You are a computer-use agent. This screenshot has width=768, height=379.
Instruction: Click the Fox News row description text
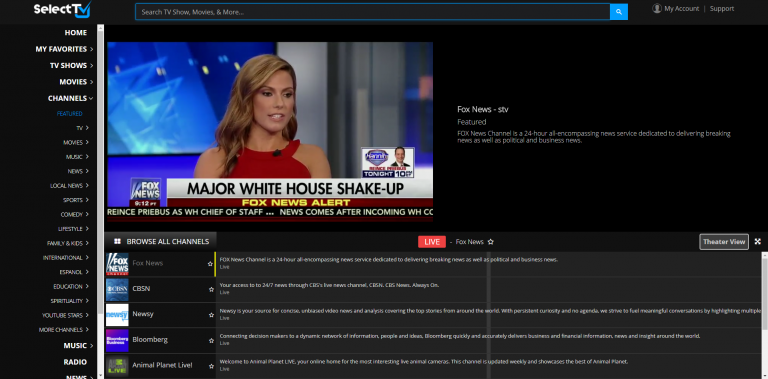coord(388,260)
